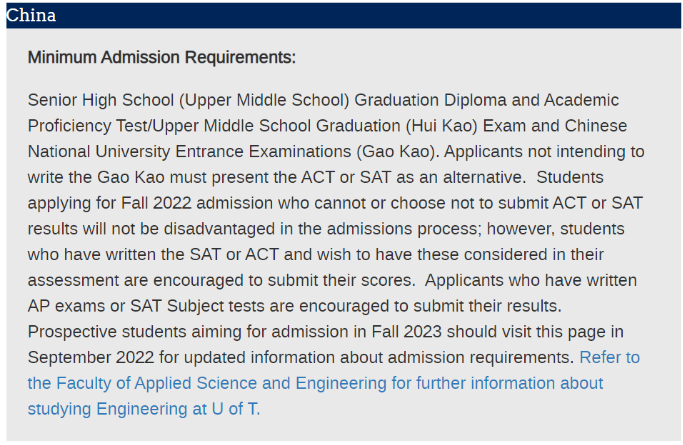This screenshot has height=445, width=683.
Task: Click the 'studying Engineering at U of T' link text
Action: [x=143, y=409]
